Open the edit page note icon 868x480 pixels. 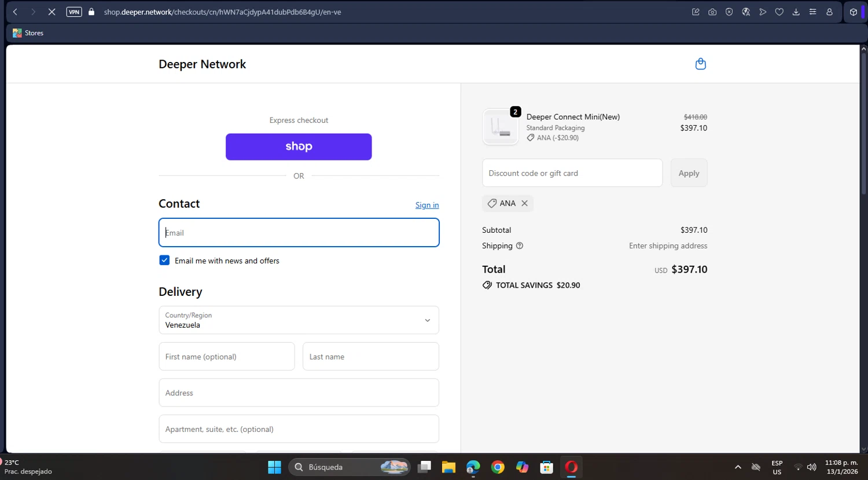tap(696, 12)
